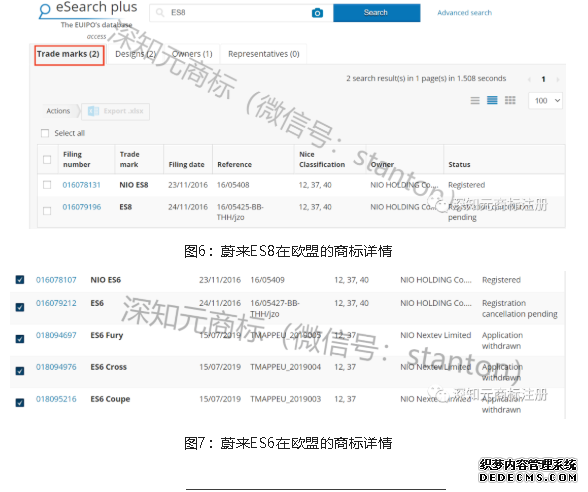Untick the checkbox for ES6 Coupe row
The height and width of the screenshot is (492, 588).
[20, 403]
